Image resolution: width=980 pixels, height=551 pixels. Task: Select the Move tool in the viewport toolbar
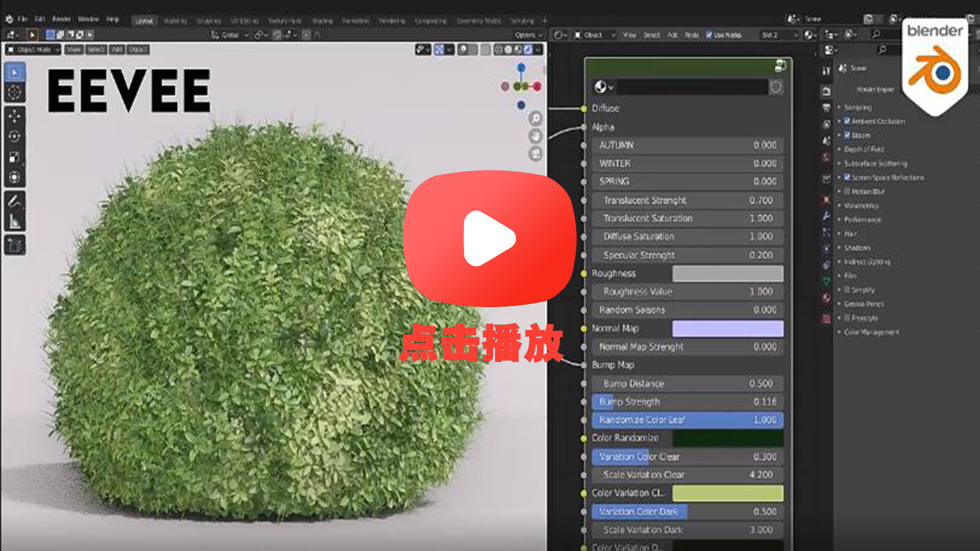15,116
